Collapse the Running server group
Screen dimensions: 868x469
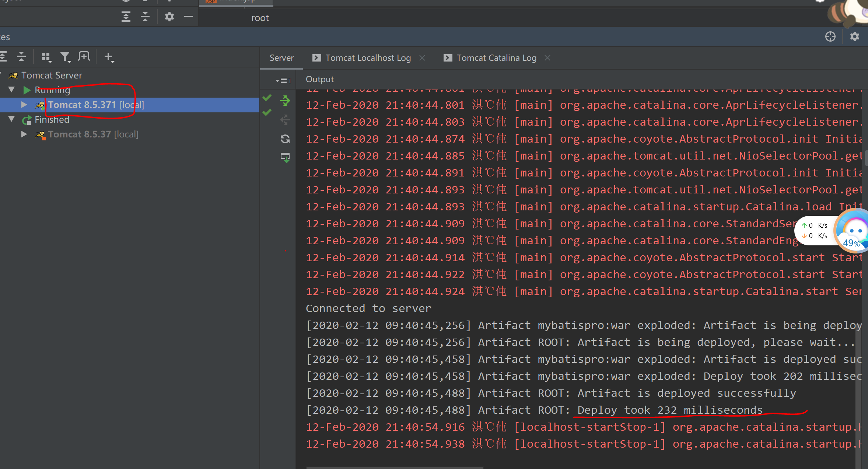pyautogui.click(x=11, y=90)
